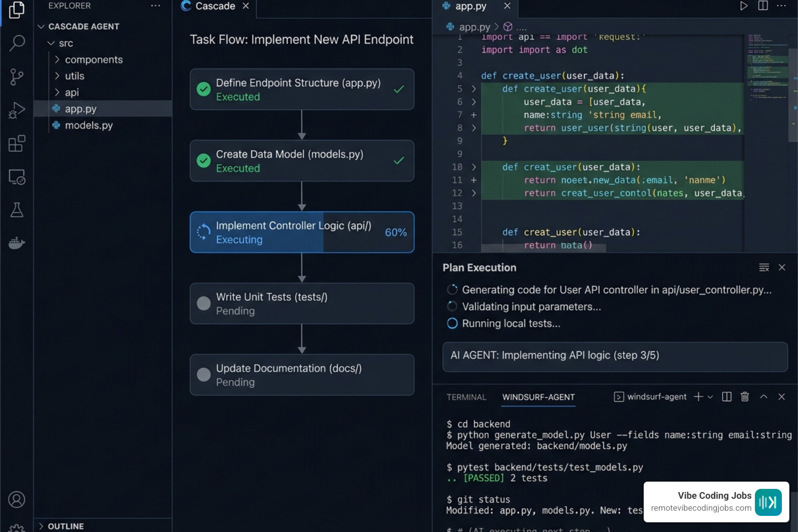Screen dimensions: 798x532
Task: Click the AI AGENT step 3/5 status box
Action: pos(615,356)
